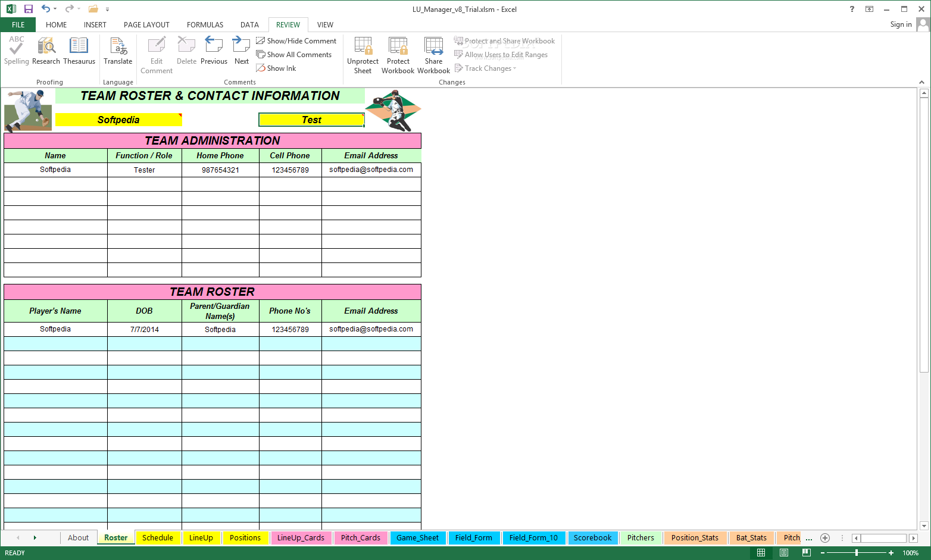Screen dimensions: 931x560
Task: Save the workbook via quick access
Action: pos(29,9)
